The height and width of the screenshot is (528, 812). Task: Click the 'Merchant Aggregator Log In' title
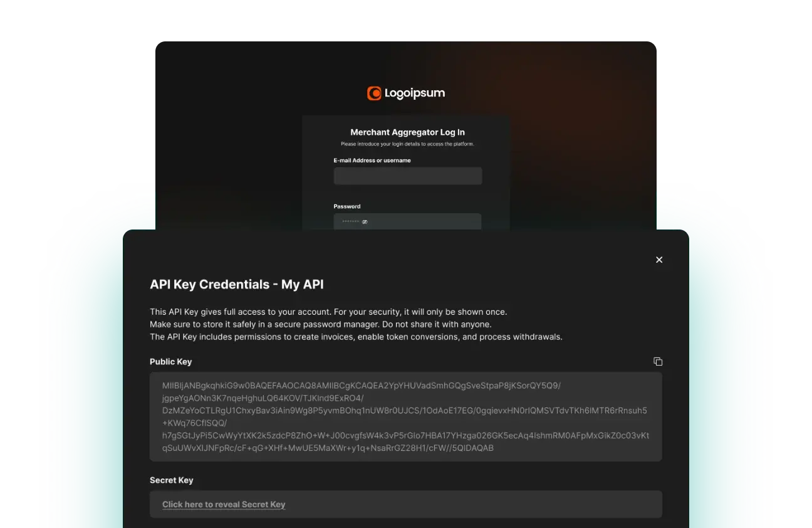pos(408,132)
